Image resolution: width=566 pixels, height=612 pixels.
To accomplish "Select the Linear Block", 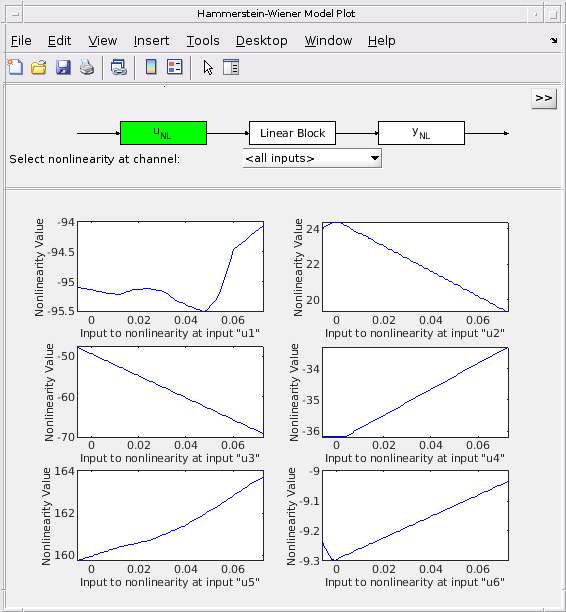I will pyautogui.click(x=292, y=133).
